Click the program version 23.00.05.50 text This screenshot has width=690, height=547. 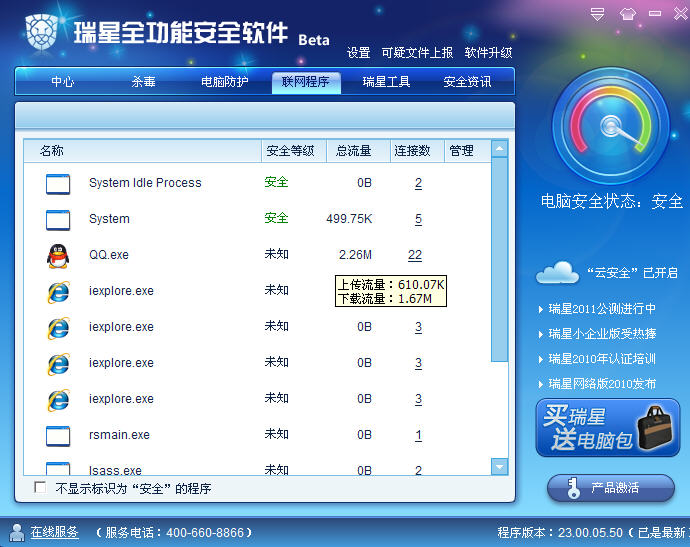point(560,532)
